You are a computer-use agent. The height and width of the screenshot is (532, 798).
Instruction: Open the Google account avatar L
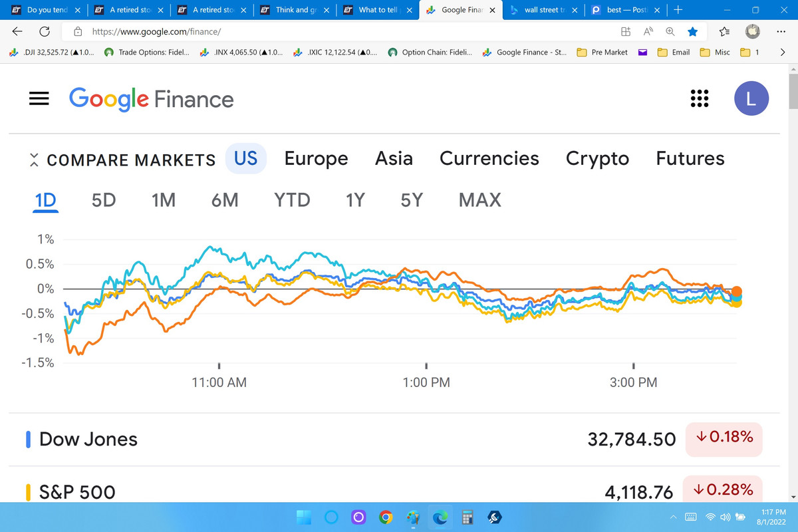click(751, 98)
